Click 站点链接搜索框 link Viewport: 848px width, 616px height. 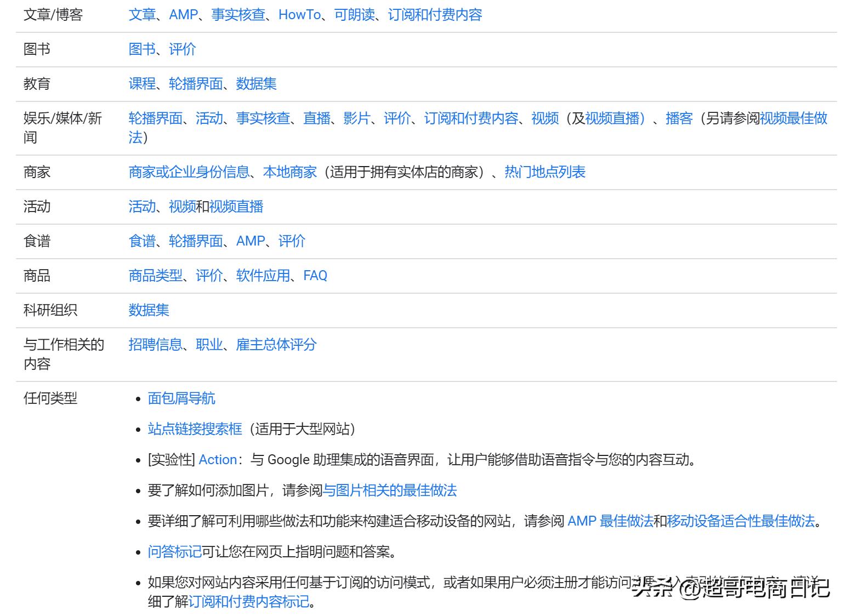(194, 429)
